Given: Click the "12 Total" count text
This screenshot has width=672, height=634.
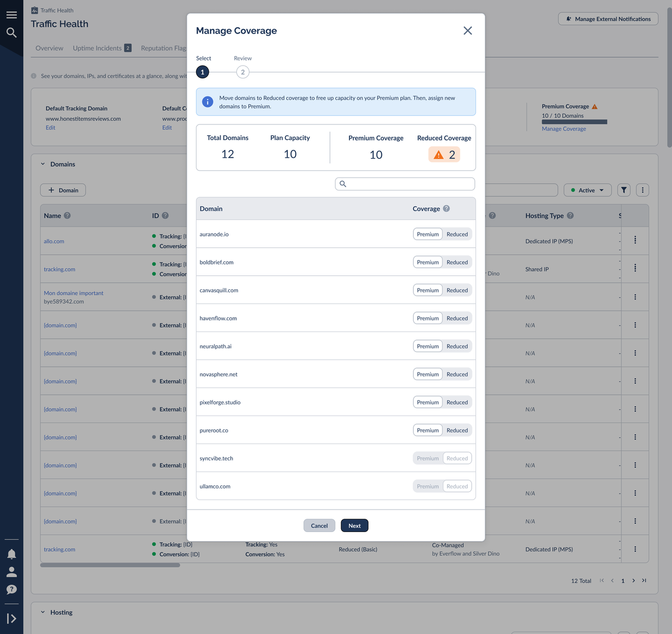Looking at the screenshot, I should [581, 581].
